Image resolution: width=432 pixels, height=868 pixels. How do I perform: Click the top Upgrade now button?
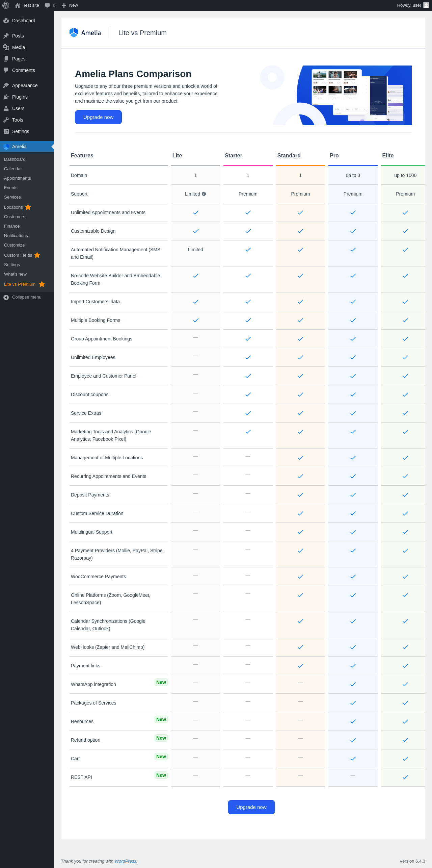[x=98, y=117]
